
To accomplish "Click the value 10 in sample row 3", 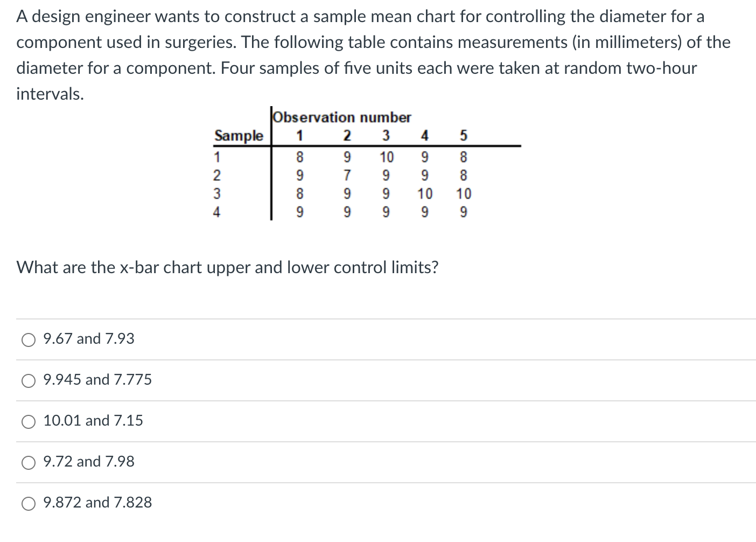I will [x=425, y=194].
